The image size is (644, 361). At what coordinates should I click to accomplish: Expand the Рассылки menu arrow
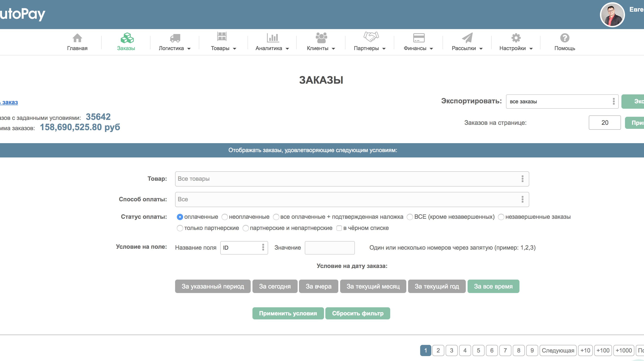tap(481, 49)
